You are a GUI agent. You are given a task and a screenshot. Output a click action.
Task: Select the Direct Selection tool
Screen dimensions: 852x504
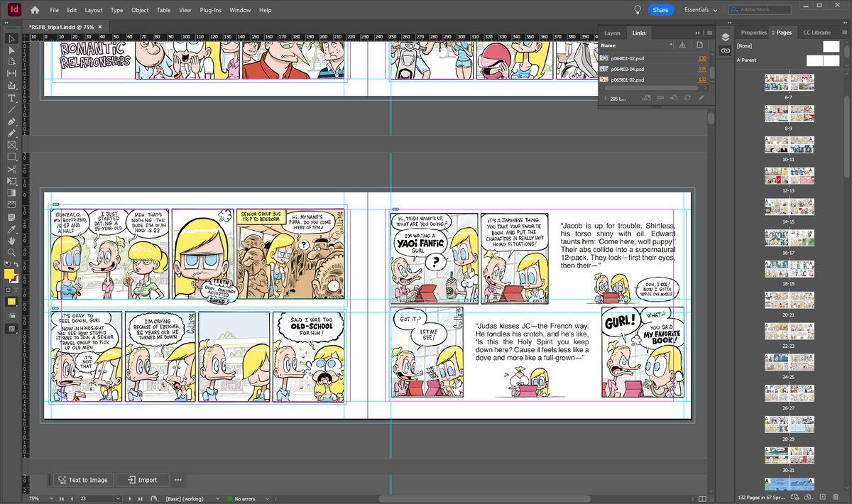[x=11, y=50]
